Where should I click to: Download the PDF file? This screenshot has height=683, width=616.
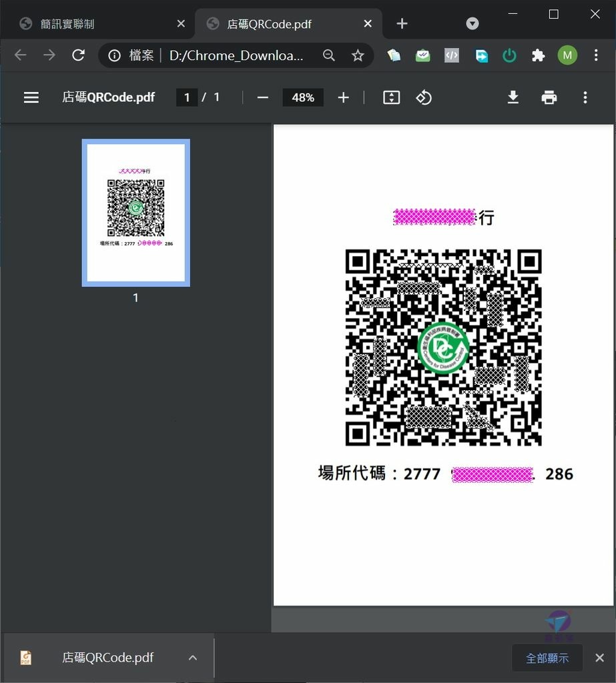coord(513,97)
